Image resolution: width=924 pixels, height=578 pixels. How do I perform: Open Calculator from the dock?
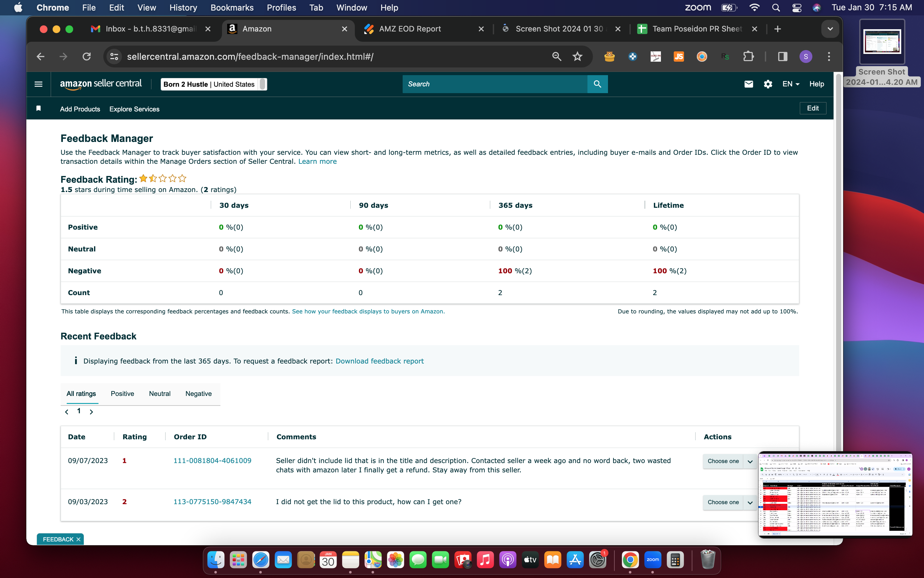point(675,560)
